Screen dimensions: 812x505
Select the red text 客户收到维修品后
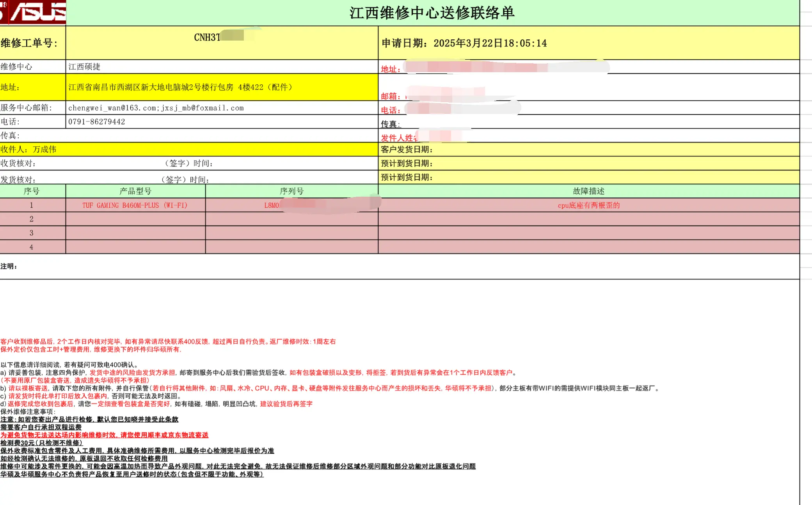coord(168,341)
